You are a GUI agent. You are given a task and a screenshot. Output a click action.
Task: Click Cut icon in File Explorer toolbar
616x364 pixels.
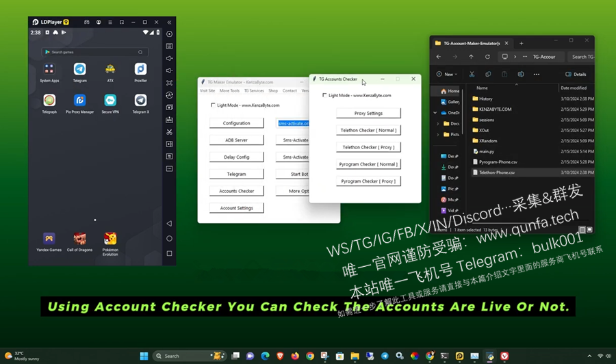click(x=472, y=74)
